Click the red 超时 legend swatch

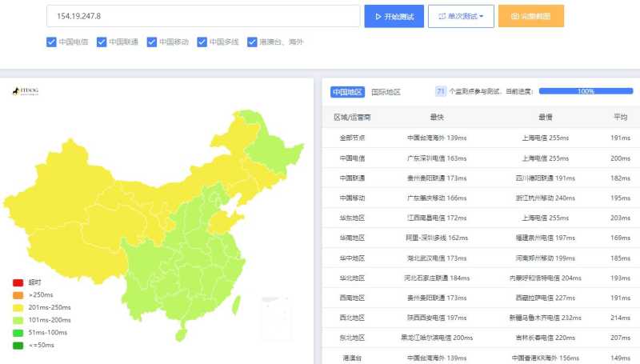18,282
